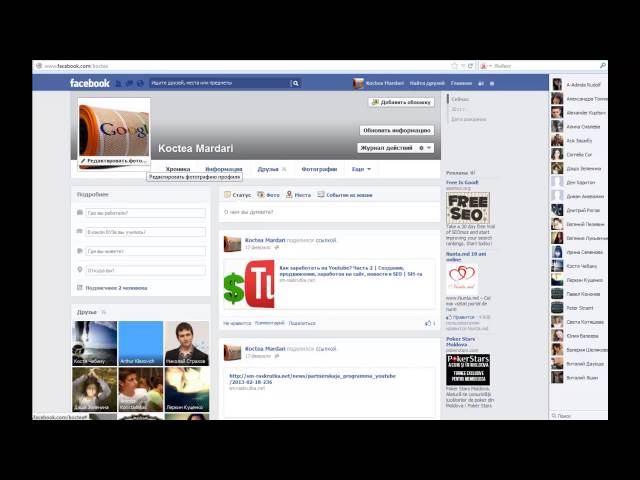Click the browser search box Яндекс
Image resolution: width=640 pixels, height=480 pixels.
(543, 66)
